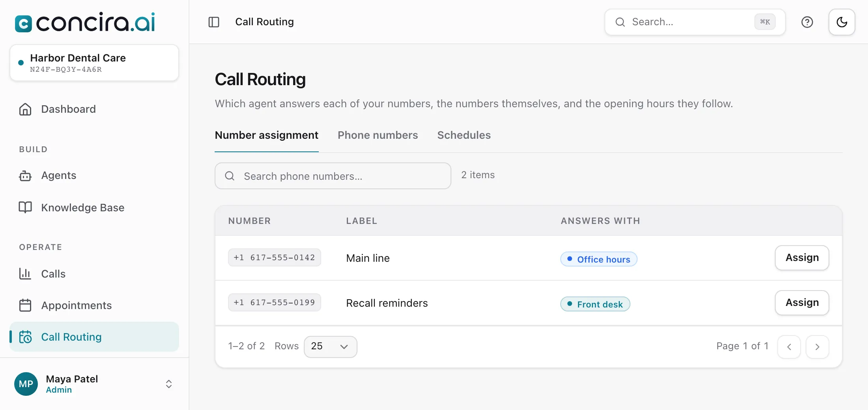This screenshot has height=410, width=868.
Task: Click the magnifier in phone numbers search
Action: [x=230, y=176]
